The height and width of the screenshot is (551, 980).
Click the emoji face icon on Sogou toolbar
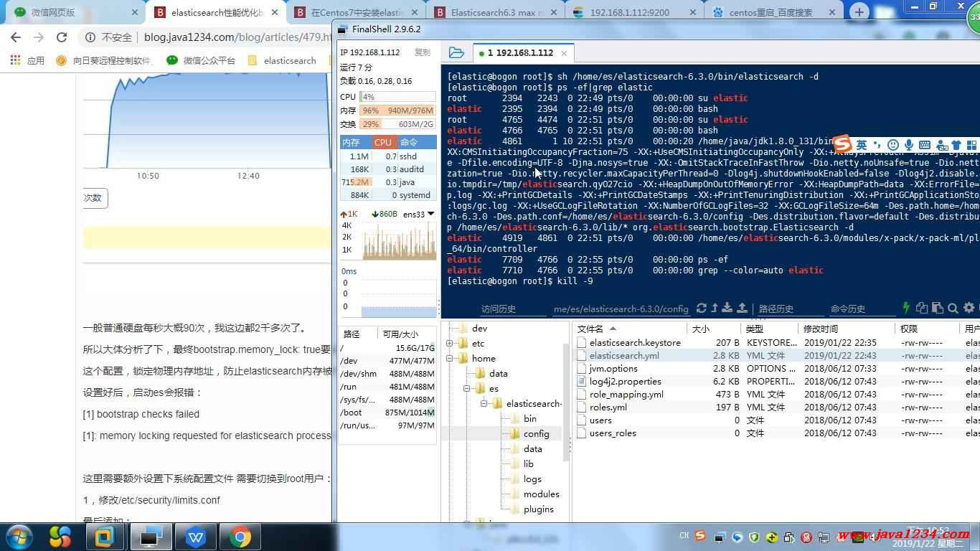893,145
